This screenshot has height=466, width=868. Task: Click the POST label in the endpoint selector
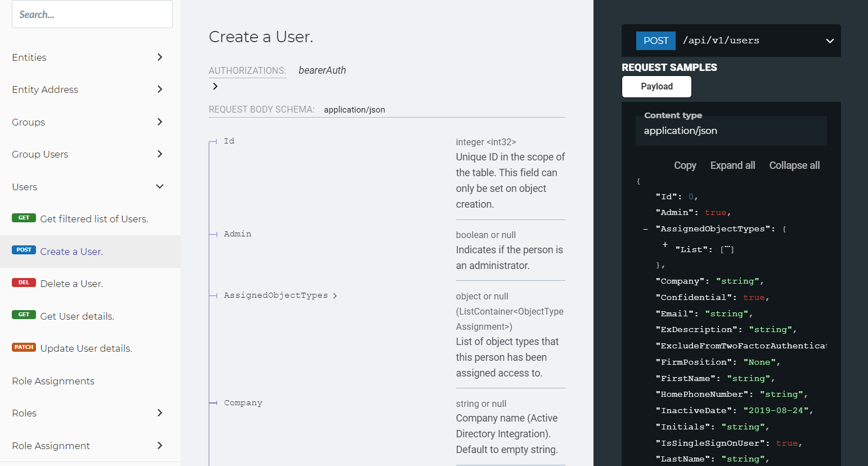(x=655, y=40)
